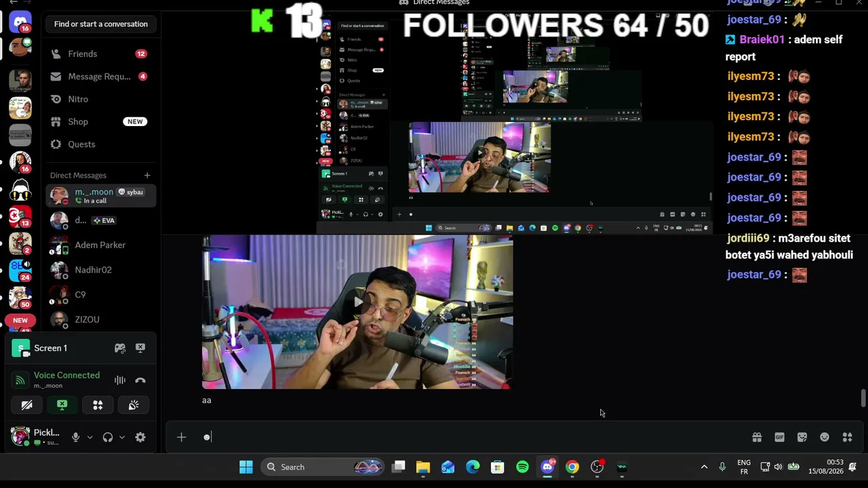Open Discord user settings gear
868x488 pixels.
point(140,437)
